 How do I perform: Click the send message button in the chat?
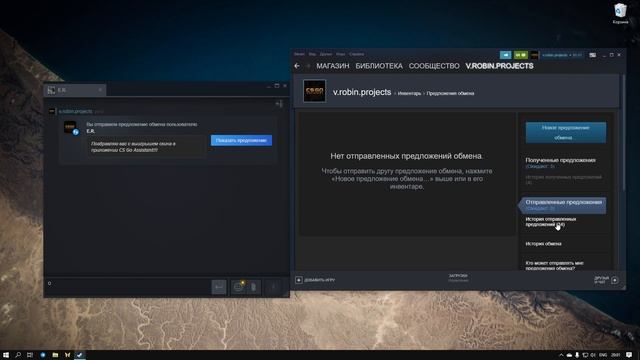[x=219, y=287]
